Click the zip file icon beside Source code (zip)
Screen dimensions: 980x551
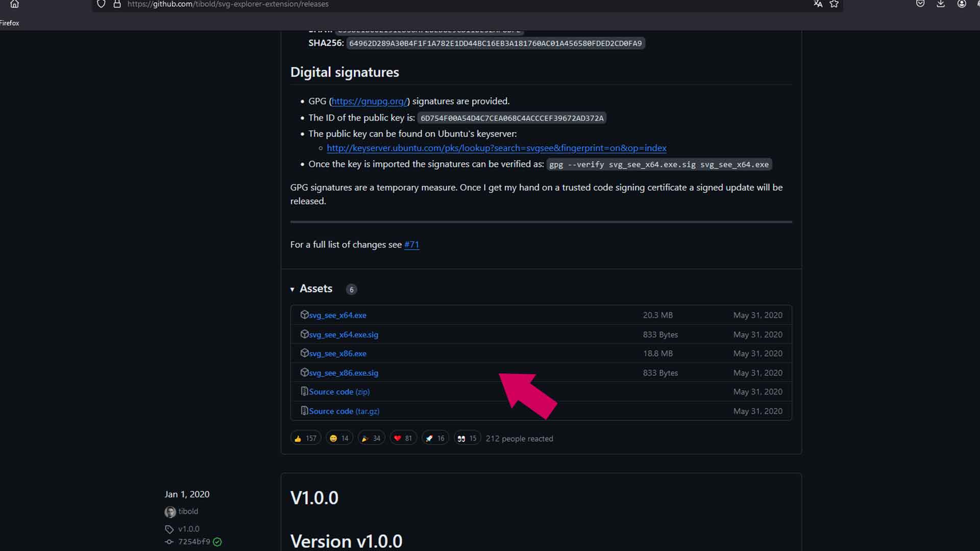pos(304,391)
